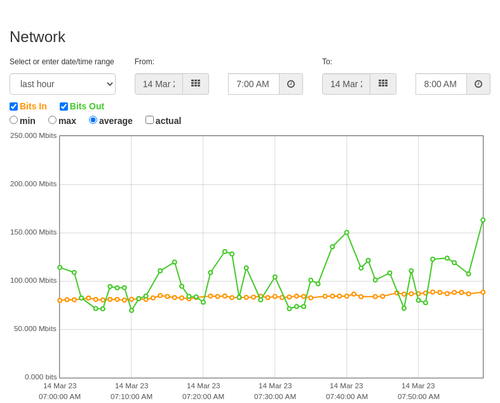
Task: Click the 7:00 AM time input
Action: tap(254, 84)
